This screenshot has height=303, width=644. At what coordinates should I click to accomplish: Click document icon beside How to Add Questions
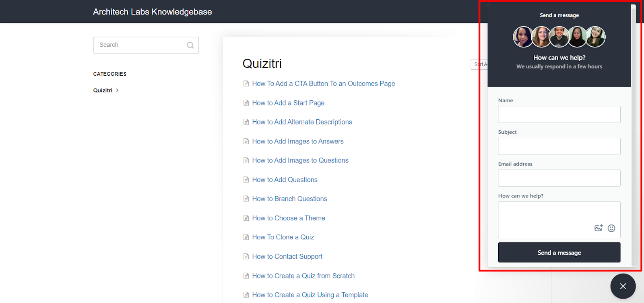click(x=246, y=180)
